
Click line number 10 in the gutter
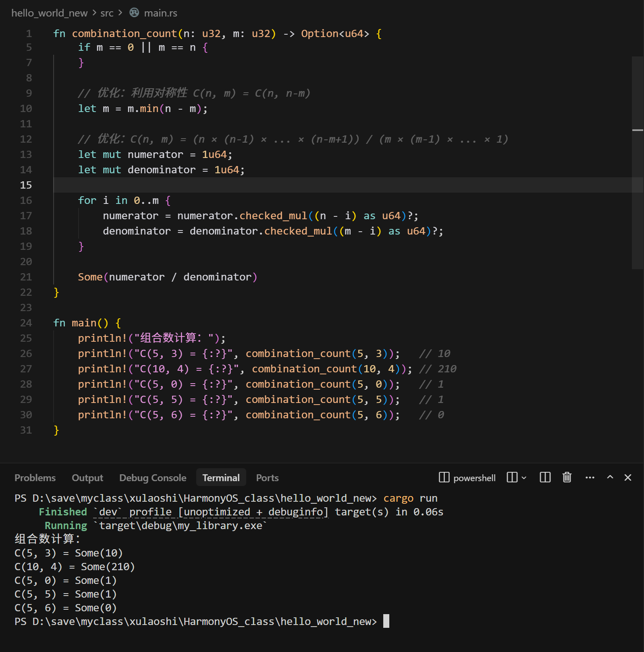click(x=26, y=108)
